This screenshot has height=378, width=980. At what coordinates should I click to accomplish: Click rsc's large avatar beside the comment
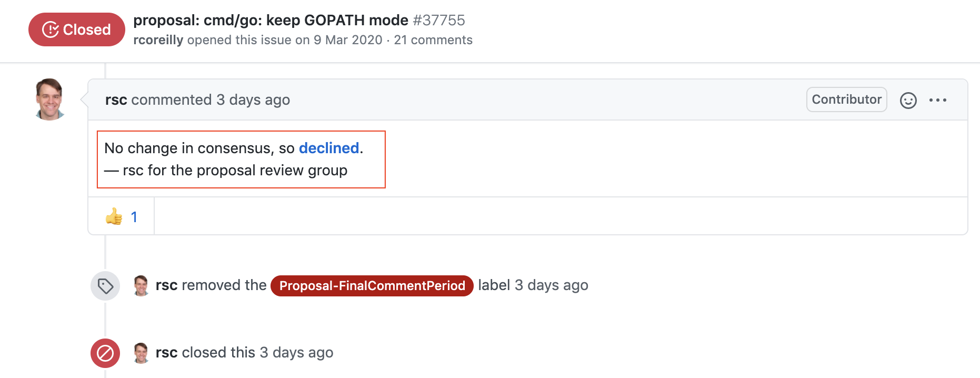tap(49, 100)
